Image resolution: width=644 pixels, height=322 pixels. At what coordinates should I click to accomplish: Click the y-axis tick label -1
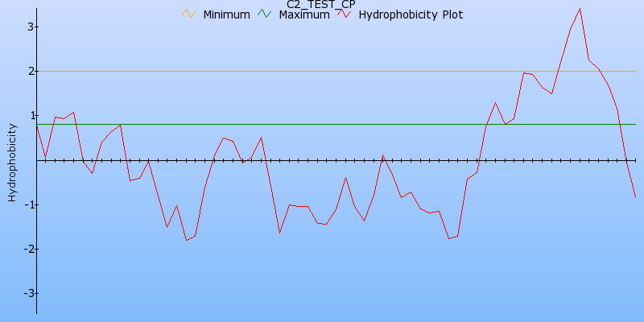pos(26,204)
